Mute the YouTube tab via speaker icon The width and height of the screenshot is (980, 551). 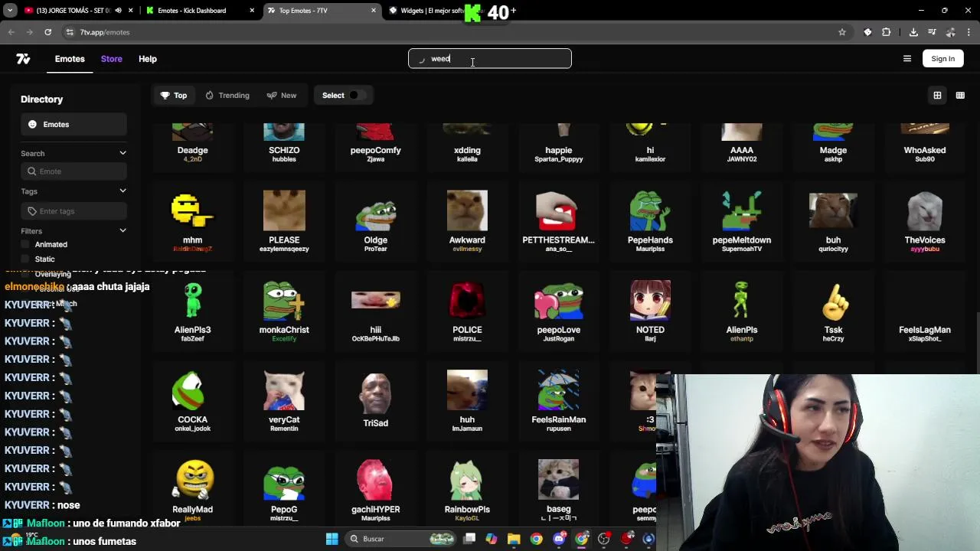(118, 11)
